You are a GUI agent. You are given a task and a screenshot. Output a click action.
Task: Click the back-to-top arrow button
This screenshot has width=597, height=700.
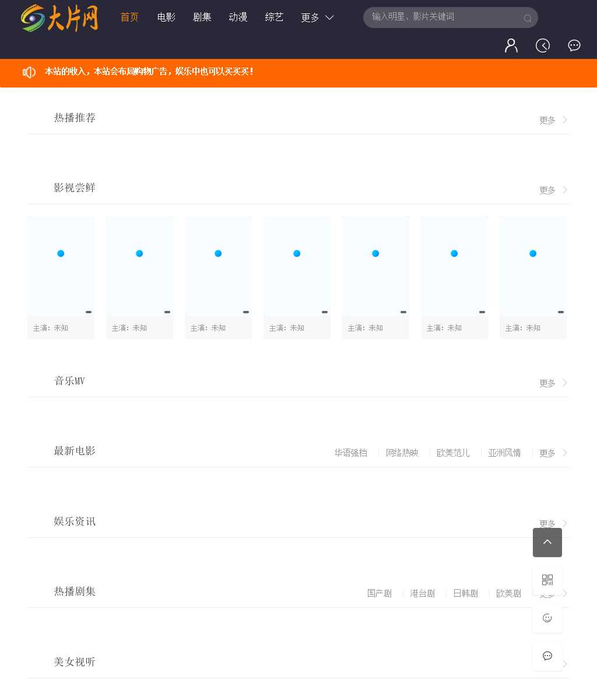coord(547,542)
